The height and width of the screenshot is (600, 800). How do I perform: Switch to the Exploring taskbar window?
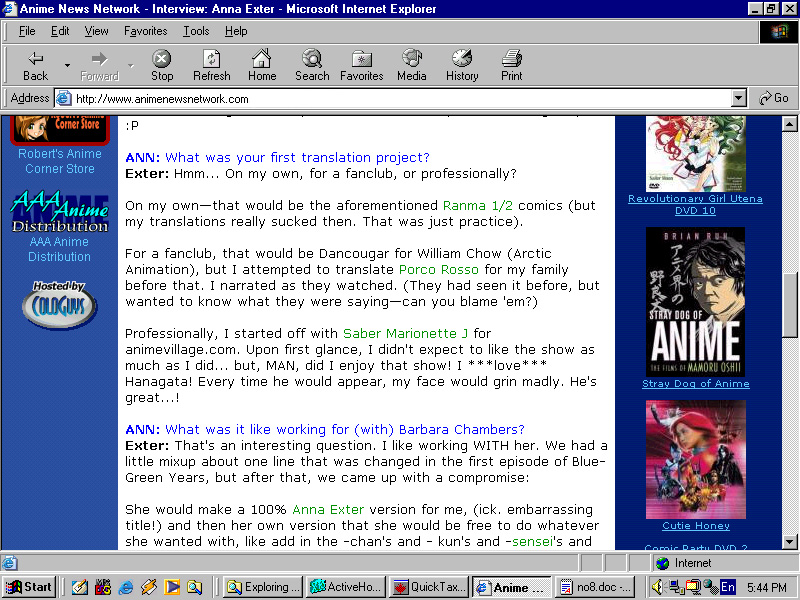(264, 587)
